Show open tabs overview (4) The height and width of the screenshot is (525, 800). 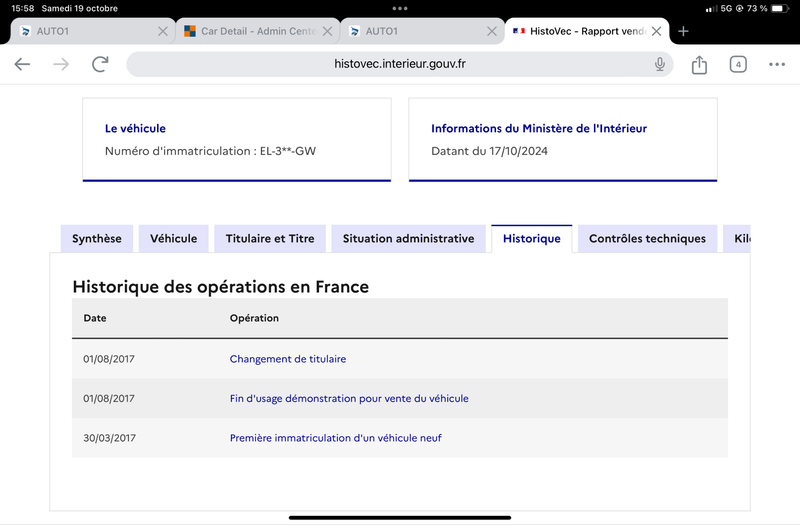coord(738,64)
